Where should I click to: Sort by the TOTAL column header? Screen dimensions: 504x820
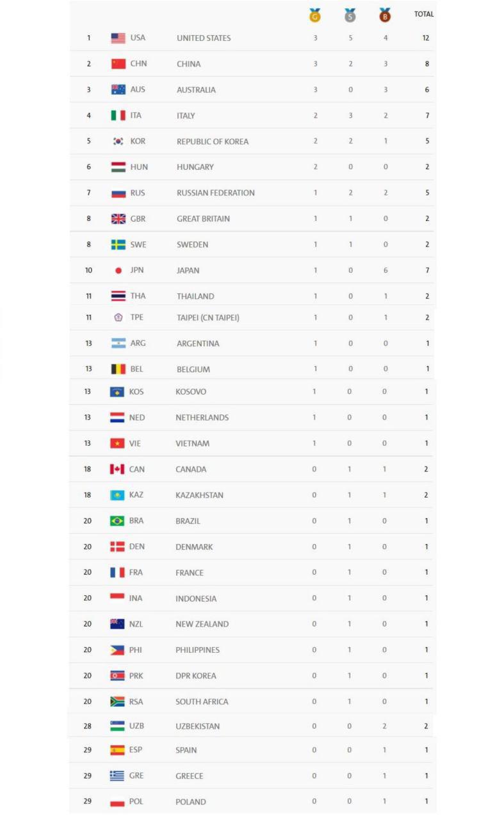click(x=423, y=14)
